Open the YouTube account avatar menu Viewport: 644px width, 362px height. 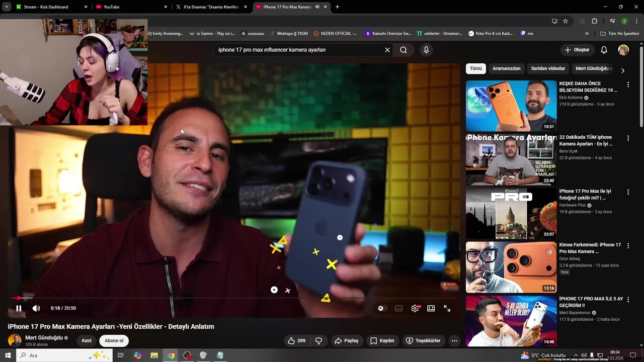pyautogui.click(x=623, y=50)
